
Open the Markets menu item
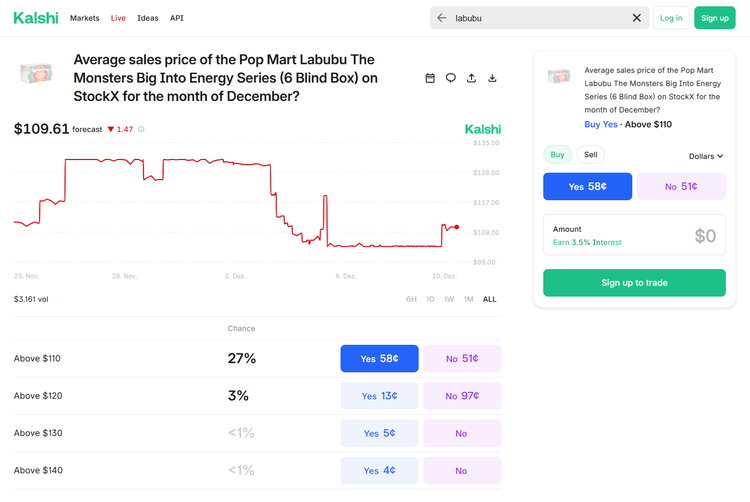84,18
